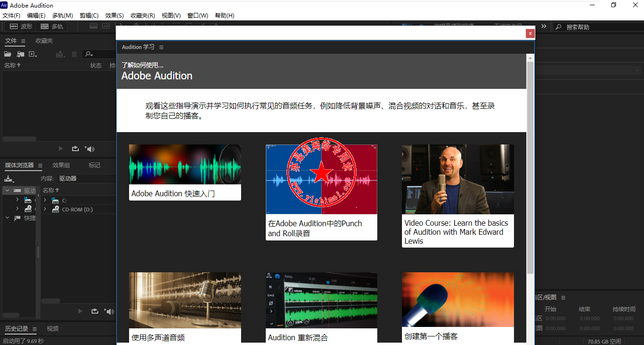Click the 启动用了 9.69 秒 status text

click(23, 341)
